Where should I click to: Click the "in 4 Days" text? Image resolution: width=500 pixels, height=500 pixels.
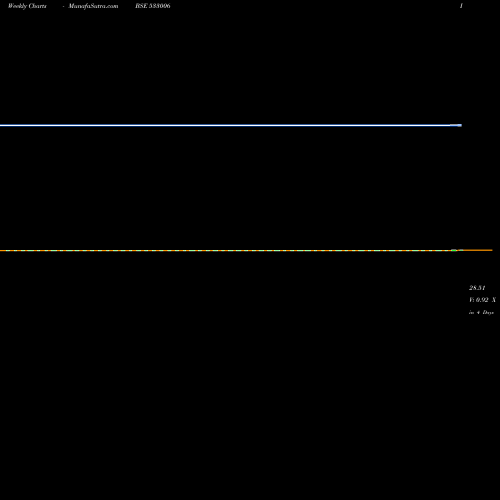click(x=481, y=312)
